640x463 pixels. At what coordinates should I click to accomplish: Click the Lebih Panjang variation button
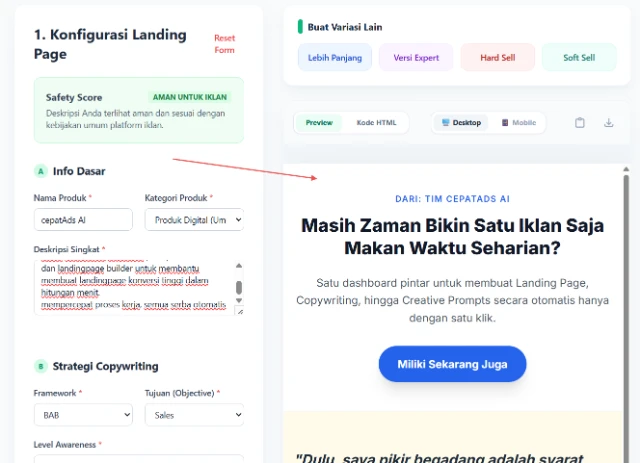[335, 58]
